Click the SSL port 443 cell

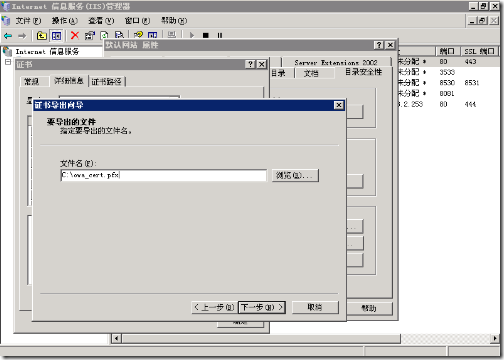[471, 62]
